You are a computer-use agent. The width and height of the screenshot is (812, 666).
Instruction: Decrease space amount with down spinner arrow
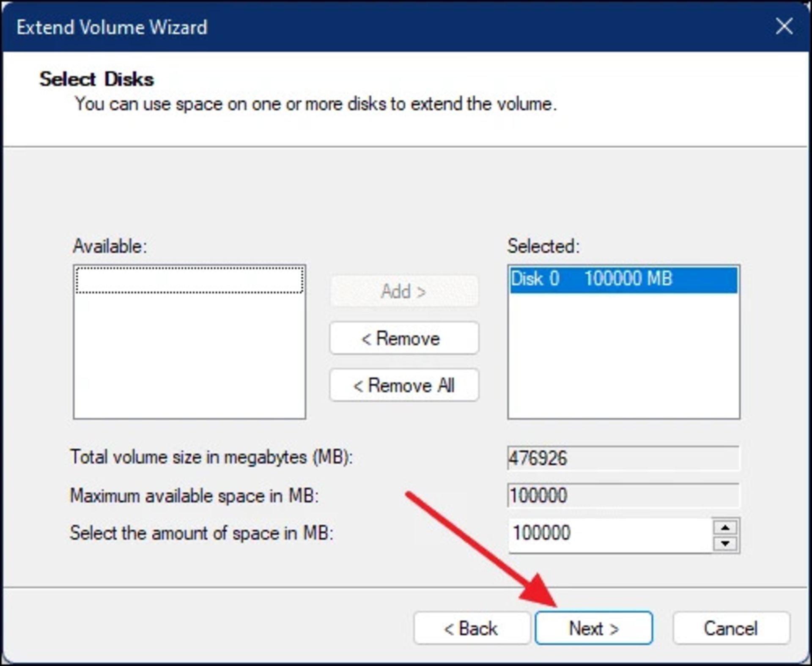[x=725, y=543]
